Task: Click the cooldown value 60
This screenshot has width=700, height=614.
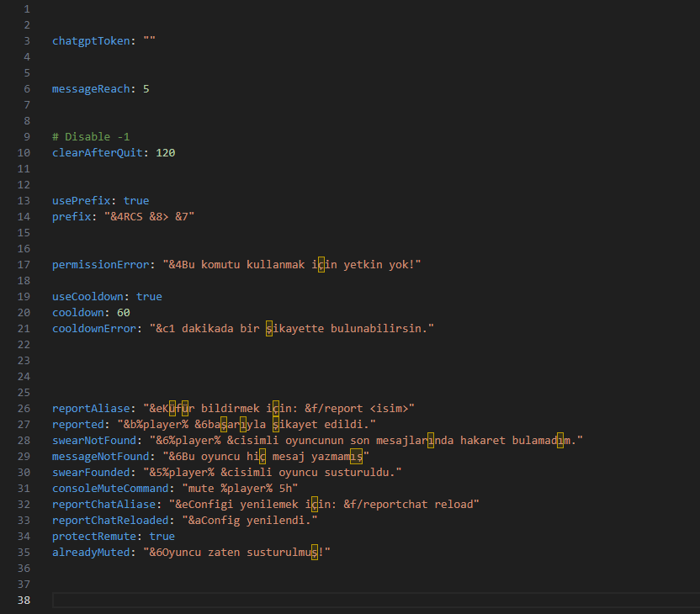Action: pyautogui.click(x=123, y=313)
